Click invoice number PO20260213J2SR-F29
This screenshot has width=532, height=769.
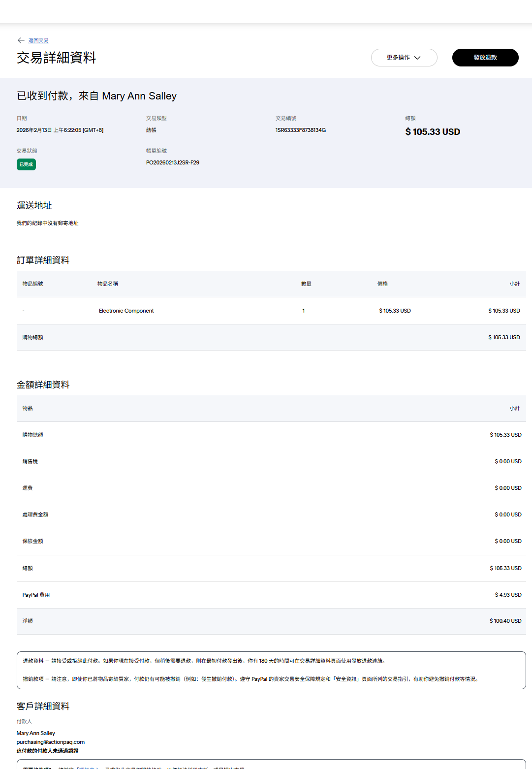(172, 163)
